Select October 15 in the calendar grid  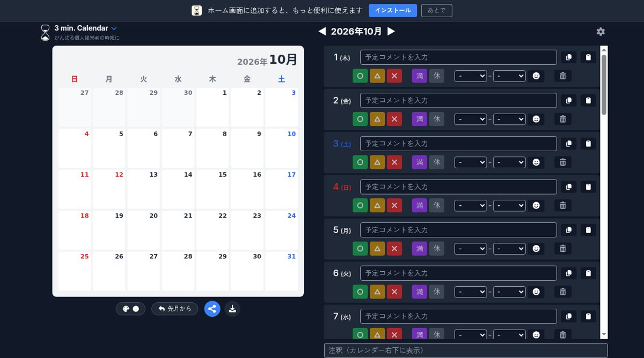[213, 189]
